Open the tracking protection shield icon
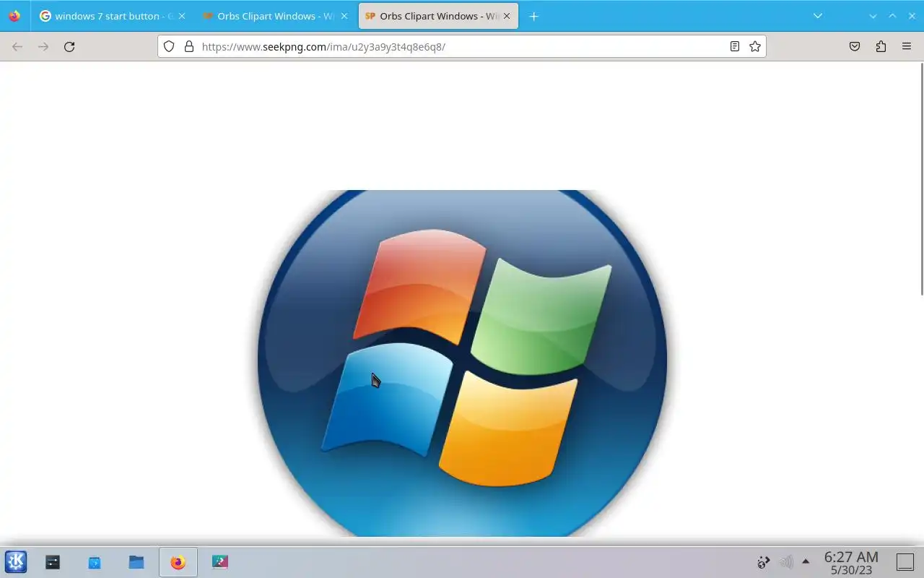 click(169, 46)
